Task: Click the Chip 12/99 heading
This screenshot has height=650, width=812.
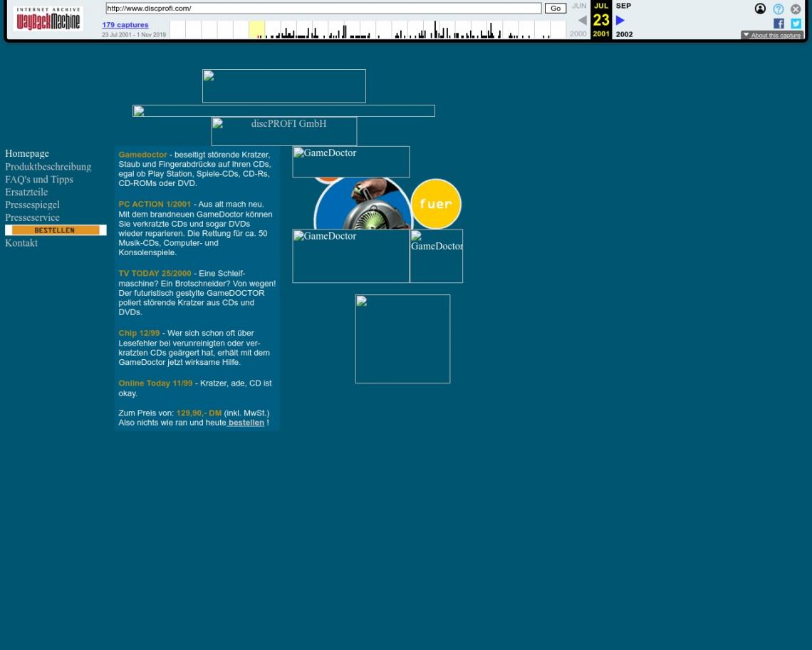Action: (x=139, y=333)
